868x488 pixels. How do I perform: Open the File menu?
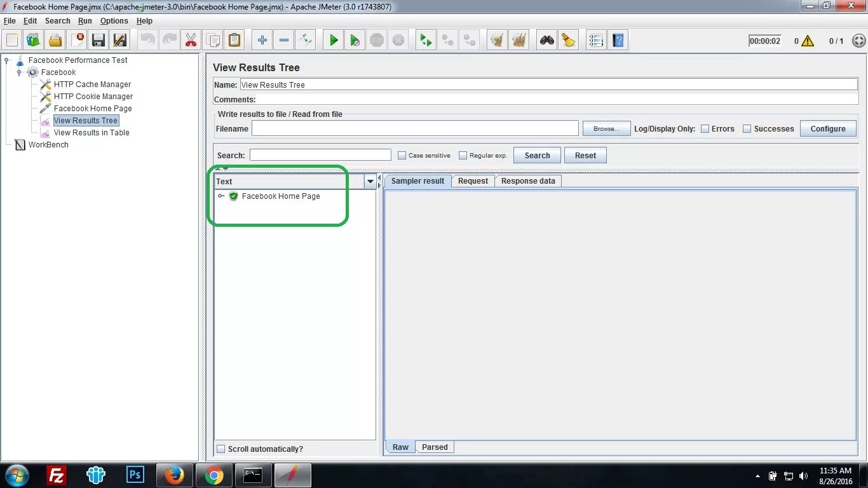pos(10,21)
